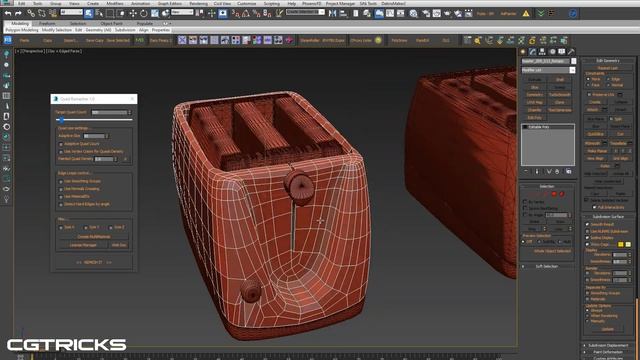Click the Create MultiMaterial button
This screenshot has width=640, height=360.
pos(93,237)
